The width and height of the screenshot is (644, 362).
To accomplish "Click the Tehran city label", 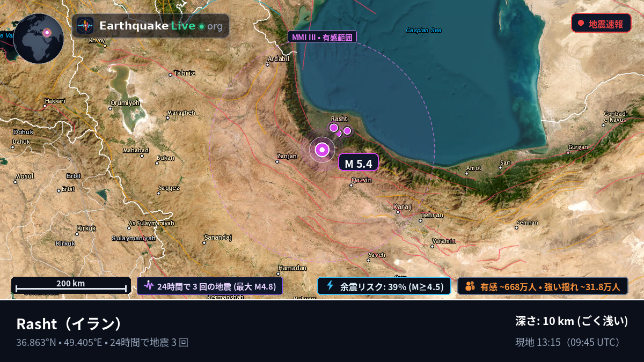I will click(433, 215).
